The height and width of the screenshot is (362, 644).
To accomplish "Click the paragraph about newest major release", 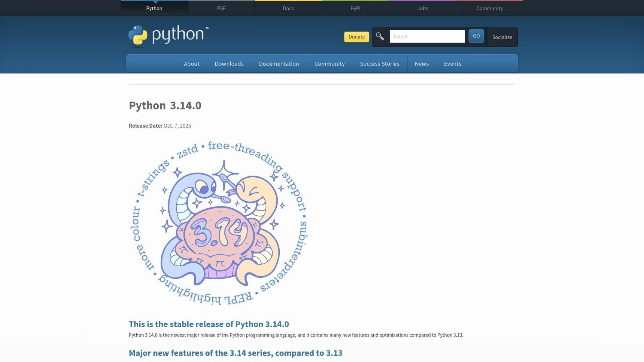I will pyautogui.click(x=296, y=335).
